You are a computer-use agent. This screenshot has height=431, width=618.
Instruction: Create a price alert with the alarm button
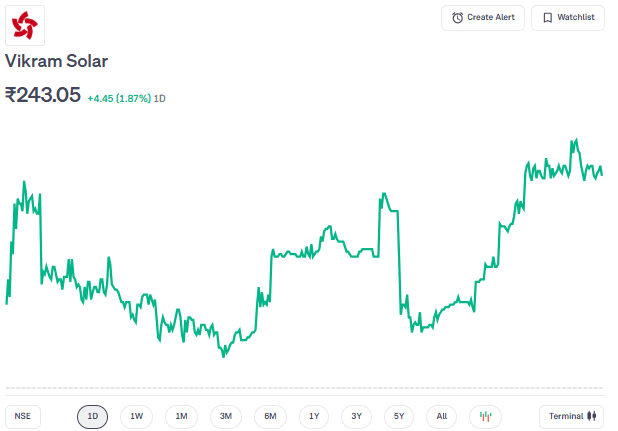click(483, 18)
